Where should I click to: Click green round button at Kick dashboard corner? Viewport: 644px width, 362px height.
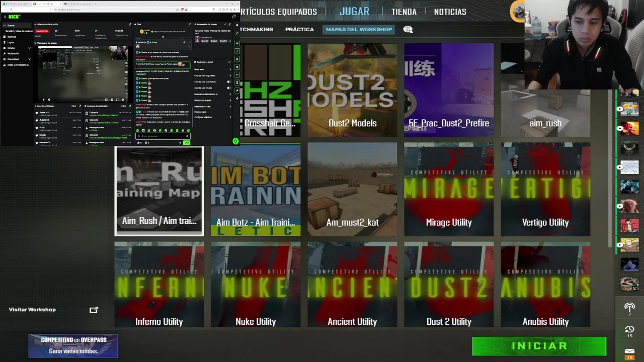pyautogui.click(x=235, y=141)
